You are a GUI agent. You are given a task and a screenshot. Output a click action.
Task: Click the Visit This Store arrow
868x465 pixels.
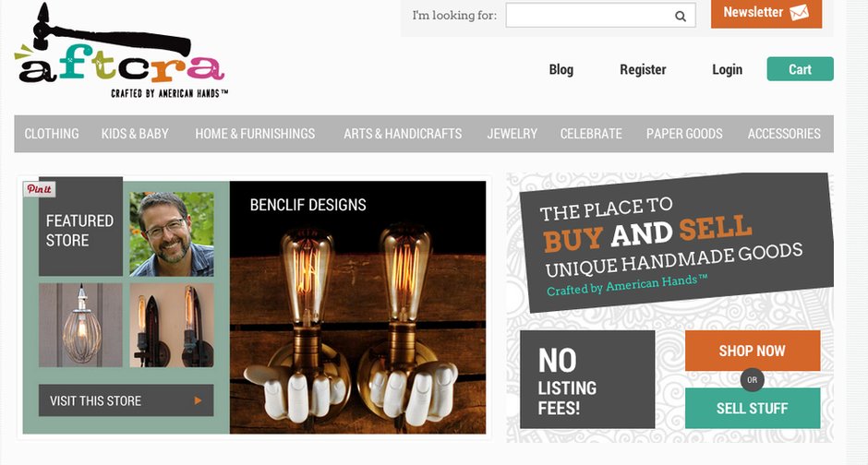pyautogui.click(x=198, y=400)
